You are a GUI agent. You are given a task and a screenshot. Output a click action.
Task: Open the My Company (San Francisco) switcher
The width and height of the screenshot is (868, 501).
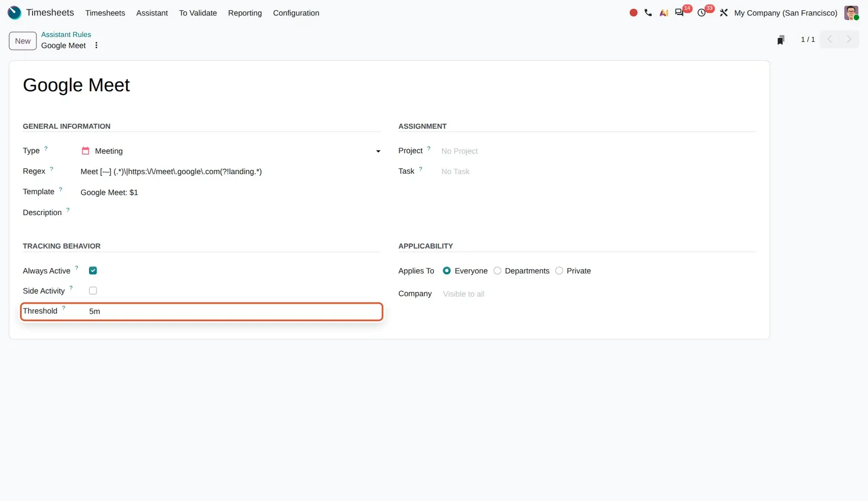[786, 13]
